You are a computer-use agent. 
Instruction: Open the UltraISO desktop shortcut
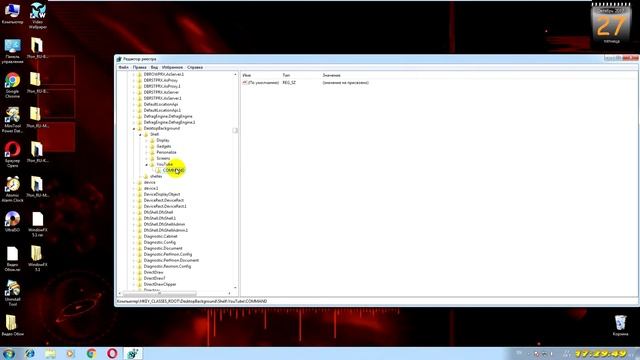click(x=12, y=222)
